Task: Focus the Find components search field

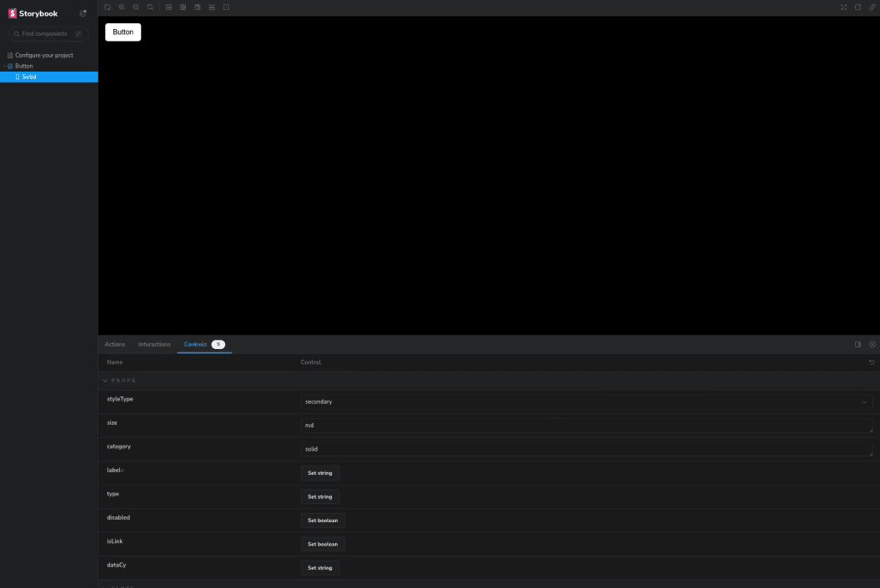Action: coord(48,33)
